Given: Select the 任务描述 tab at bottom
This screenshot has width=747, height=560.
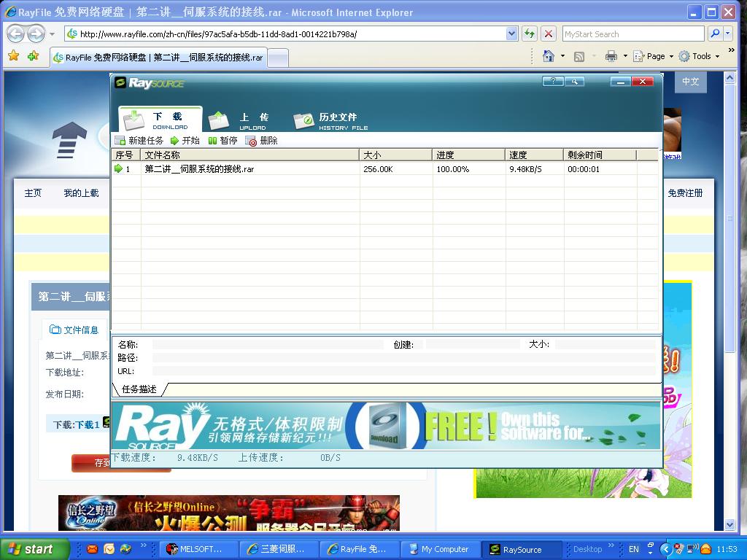Looking at the screenshot, I should point(139,389).
